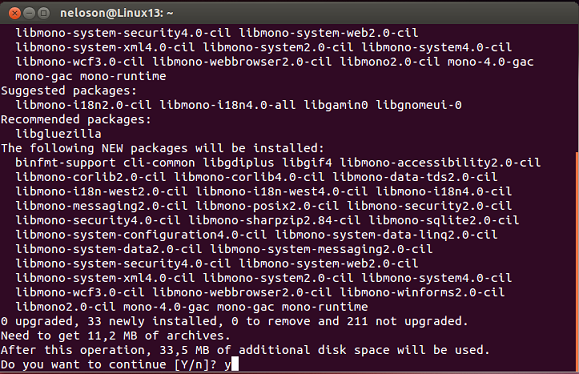Click the libmono-sharpzip2.84-cil package text
The width and height of the screenshot is (579, 374).
[274, 220]
